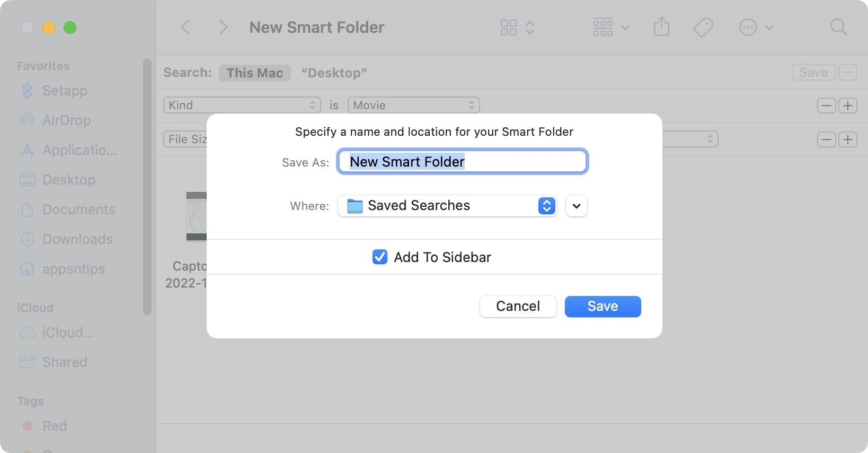
Task: Select Downloads in the Favorites sidebar
Action: (x=77, y=239)
